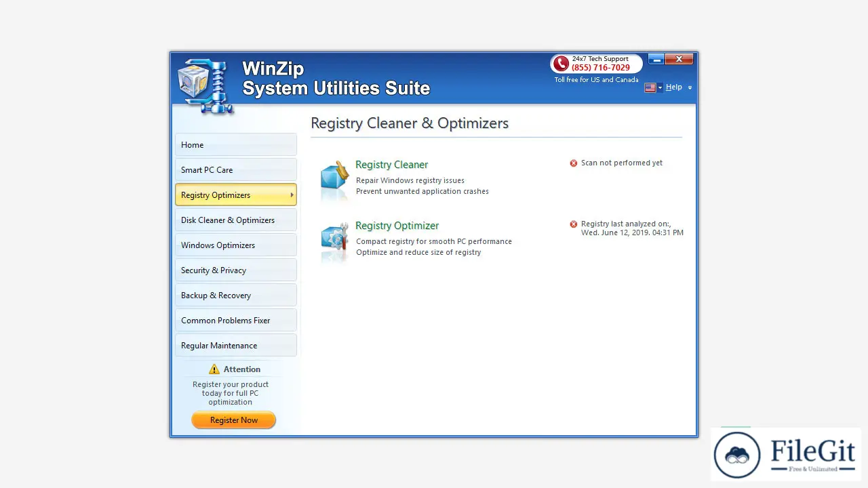Click red status icon beside Registry last analyzed
The height and width of the screenshot is (488, 868).
[574, 224]
